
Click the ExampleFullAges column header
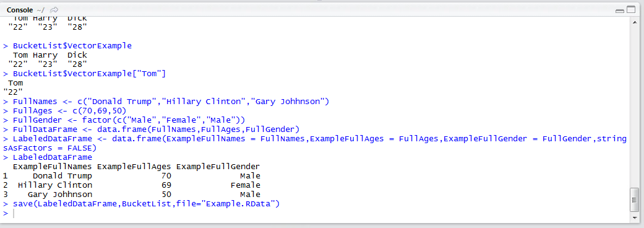click(134, 167)
